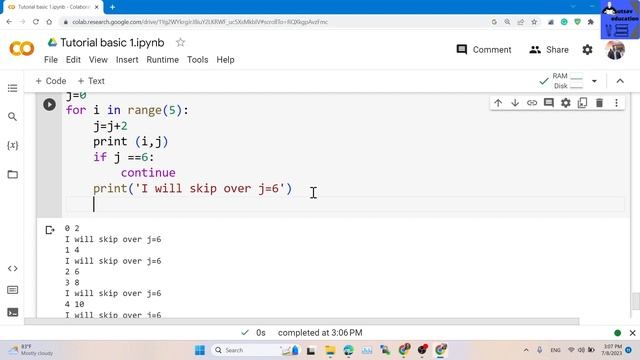Add a comment to this cell
The height and width of the screenshot is (360, 640).
coord(549,103)
